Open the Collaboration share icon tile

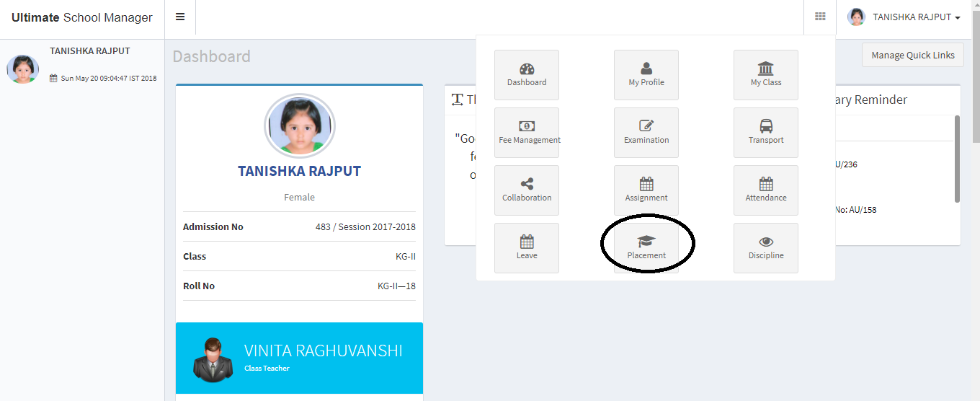click(527, 190)
